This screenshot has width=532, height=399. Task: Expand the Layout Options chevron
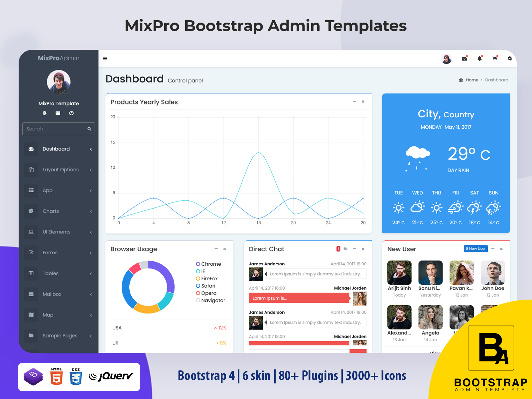coord(91,170)
